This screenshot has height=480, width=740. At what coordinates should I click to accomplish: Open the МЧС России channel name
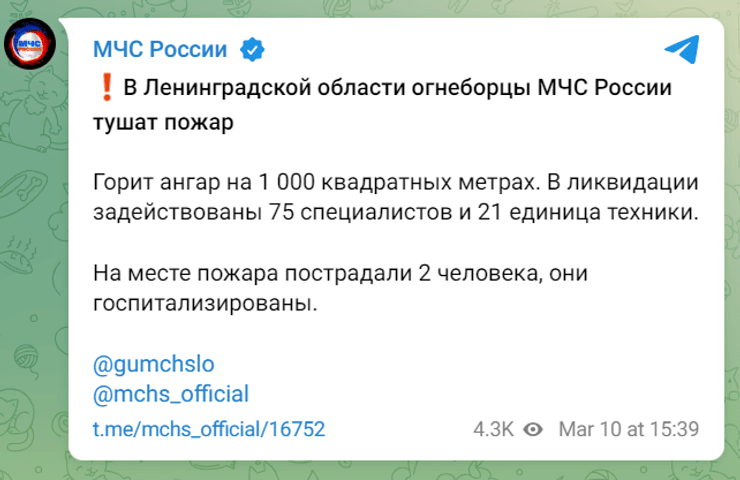pos(160,48)
